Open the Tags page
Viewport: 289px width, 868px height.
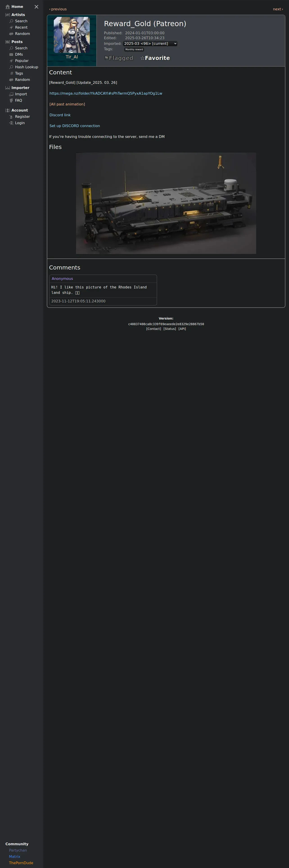pyautogui.click(x=19, y=73)
